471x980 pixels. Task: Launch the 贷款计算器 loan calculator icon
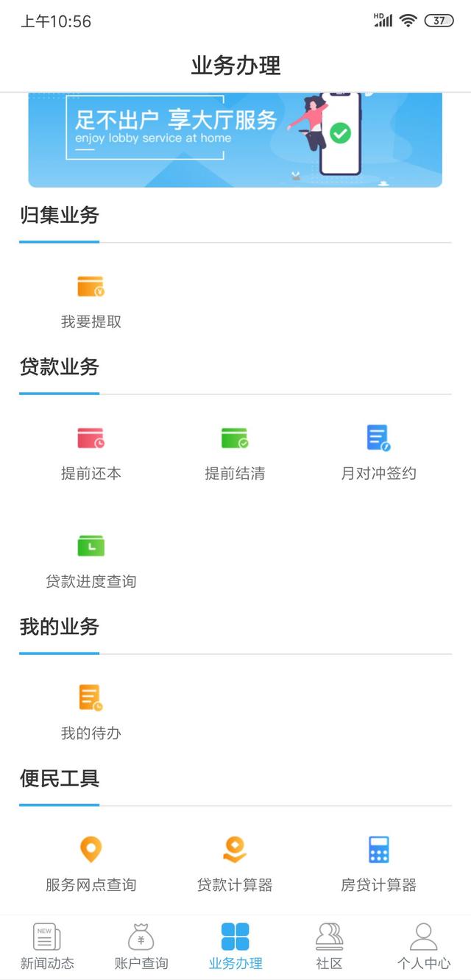coord(235,850)
